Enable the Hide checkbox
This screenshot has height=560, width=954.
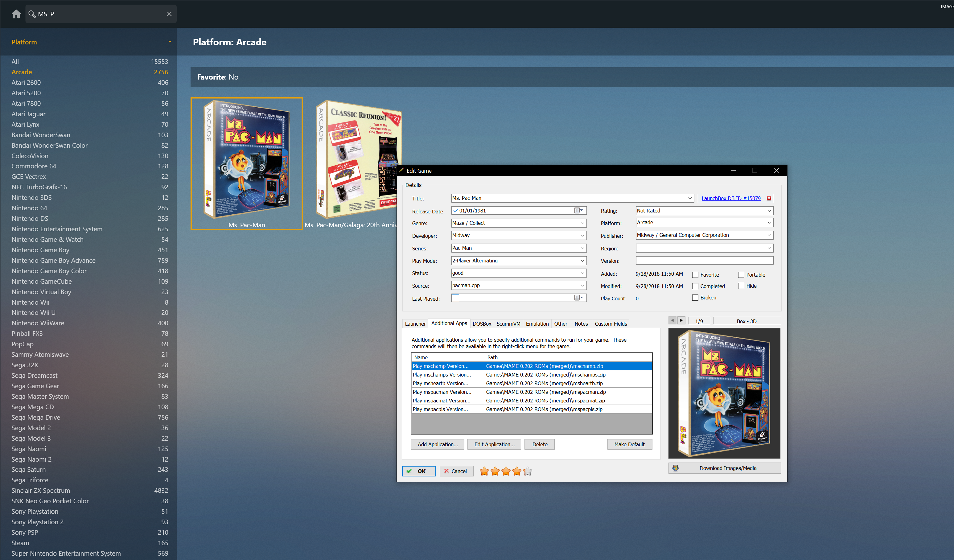pos(741,286)
